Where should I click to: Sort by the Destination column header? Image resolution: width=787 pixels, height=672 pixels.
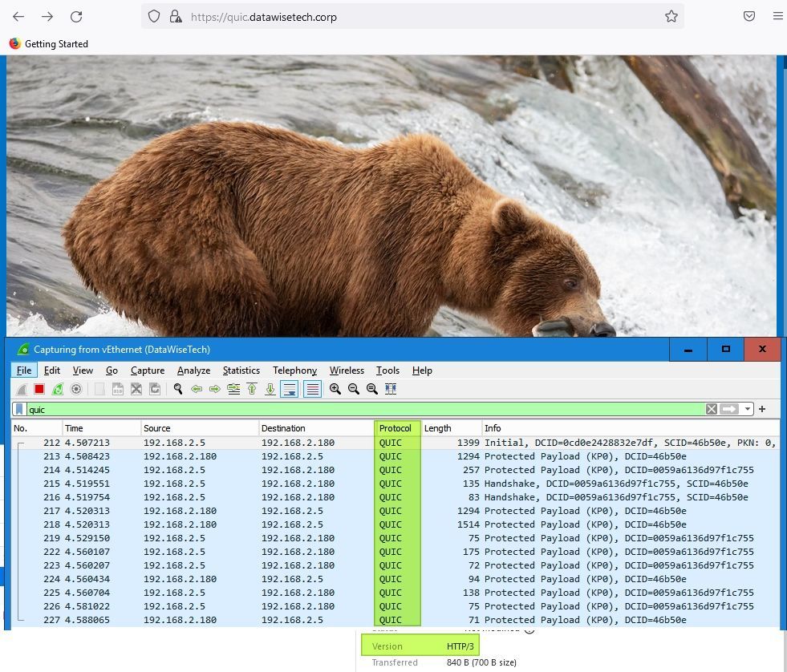click(317, 428)
